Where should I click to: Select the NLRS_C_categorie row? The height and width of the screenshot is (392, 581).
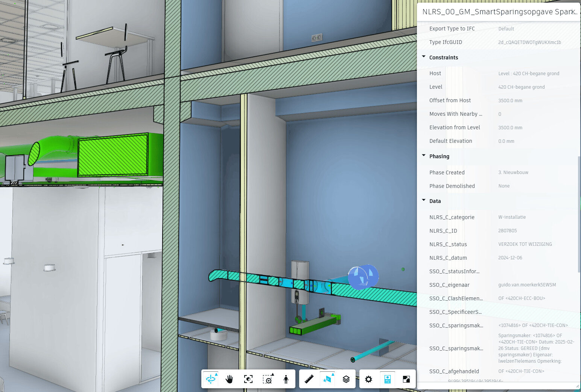click(499, 217)
